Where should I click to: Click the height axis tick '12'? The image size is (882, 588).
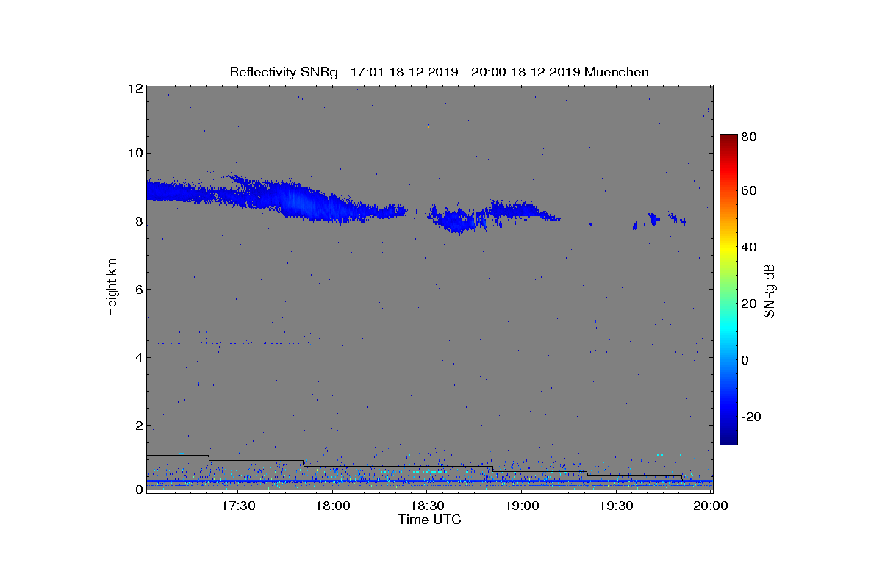pyautogui.click(x=135, y=88)
